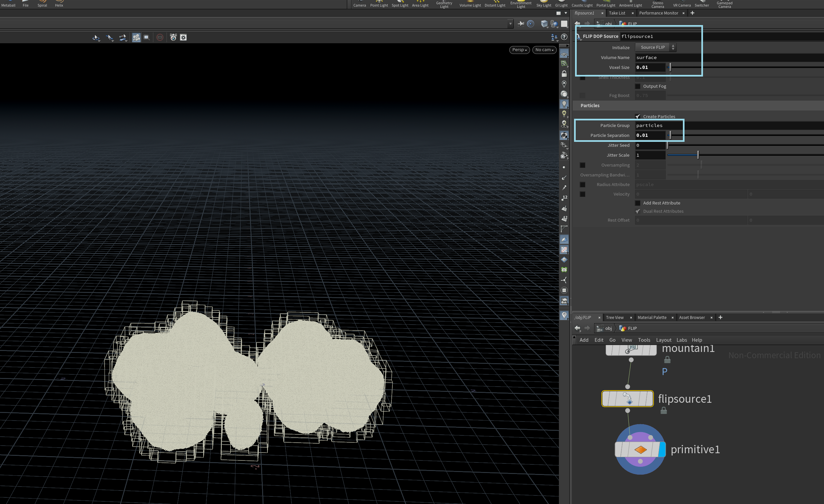Click the Particle Separation value field
Screen dimensions: 824x504
[650, 135]
